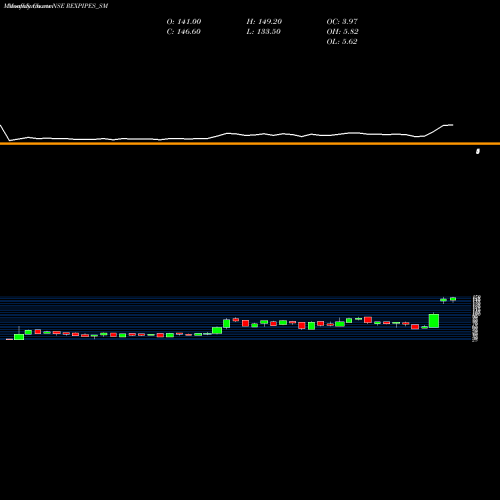Select the high value H: 149.20
The image size is (500, 500).
point(264,21)
